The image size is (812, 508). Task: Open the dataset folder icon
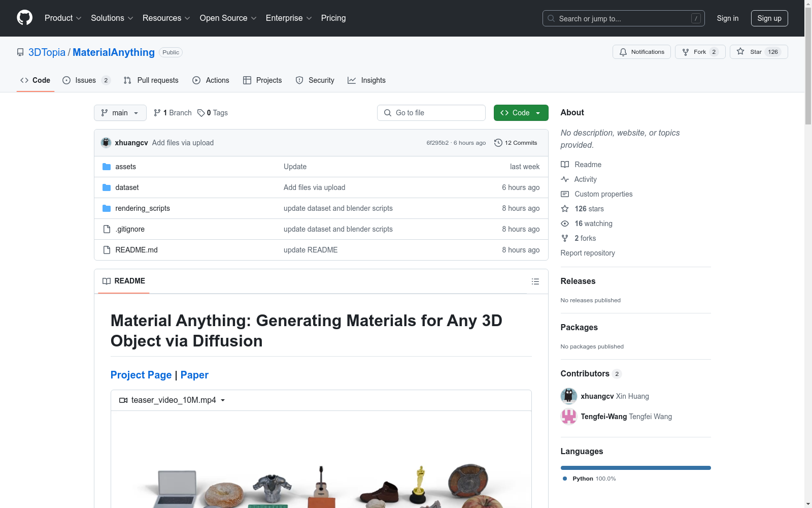click(107, 187)
